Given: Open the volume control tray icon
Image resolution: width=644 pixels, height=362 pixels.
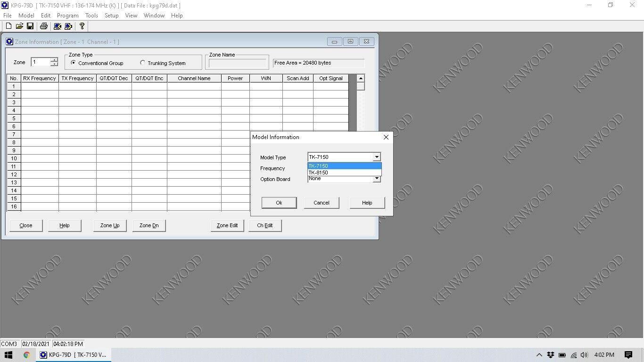Looking at the screenshot, I should [585, 355].
